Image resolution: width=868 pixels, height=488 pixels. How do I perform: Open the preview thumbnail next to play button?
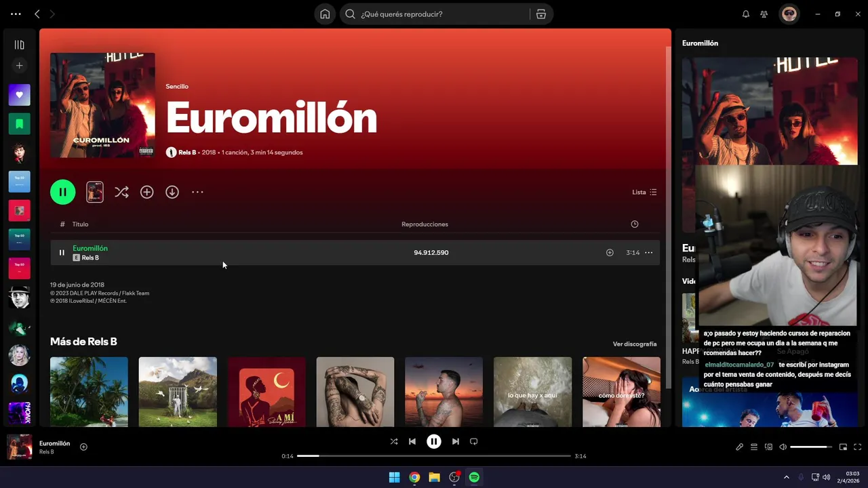tap(95, 192)
